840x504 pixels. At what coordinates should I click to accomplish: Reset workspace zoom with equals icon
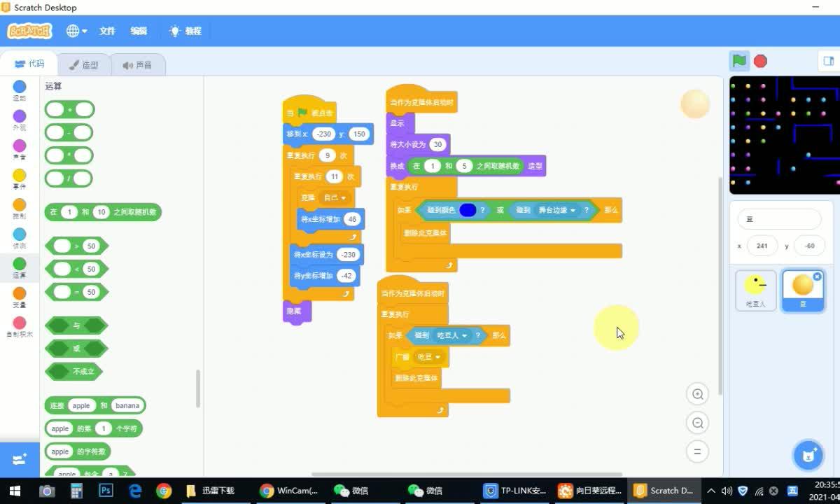click(697, 451)
